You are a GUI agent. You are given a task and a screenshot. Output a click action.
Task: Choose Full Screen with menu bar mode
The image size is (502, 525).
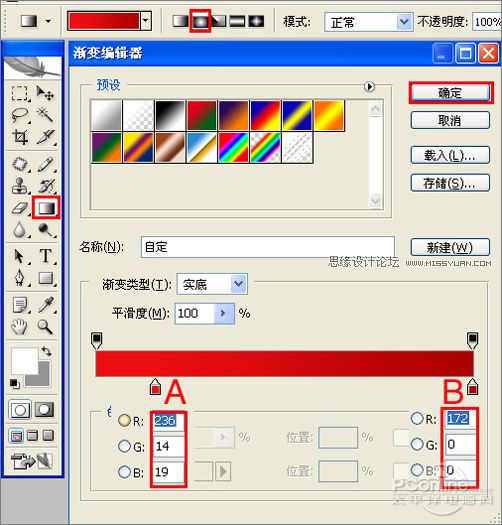32,436
